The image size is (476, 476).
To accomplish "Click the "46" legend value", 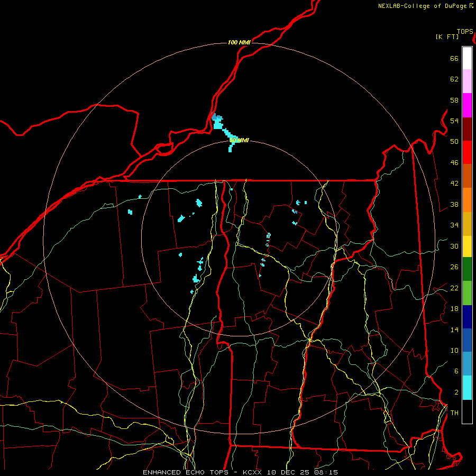I will click(454, 163).
